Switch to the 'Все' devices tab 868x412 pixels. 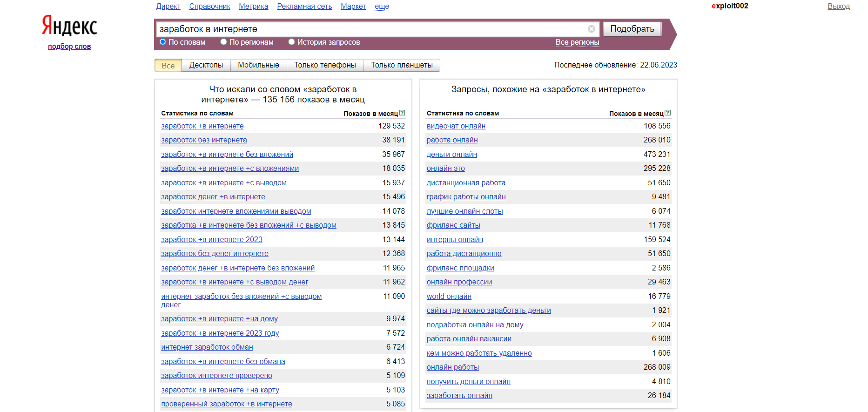pos(168,66)
